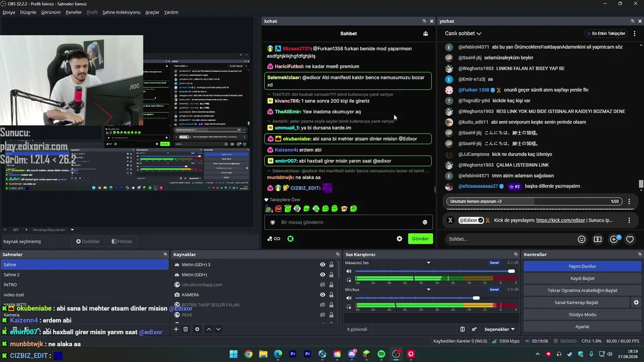Image resolution: width=644 pixels, height=362 pixels.
Task: Open the kchat viewer list icon beside Sohbet
Action: [x=426, y=34]
